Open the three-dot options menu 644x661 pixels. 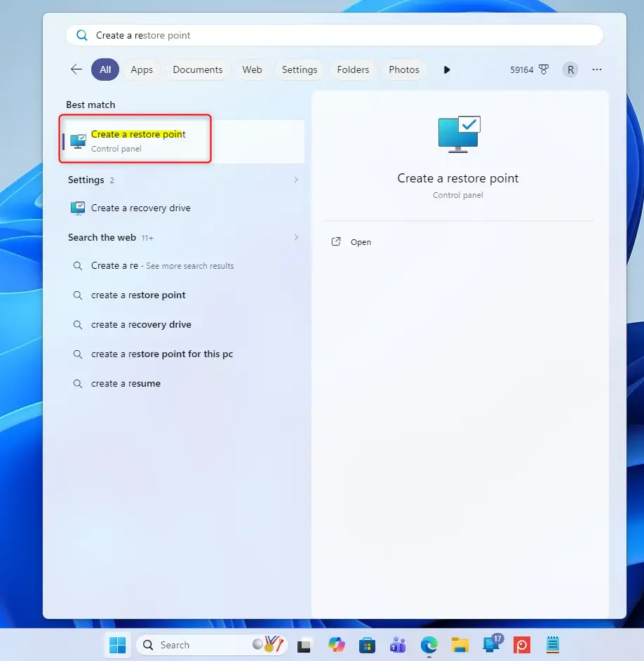click(597, 69)
